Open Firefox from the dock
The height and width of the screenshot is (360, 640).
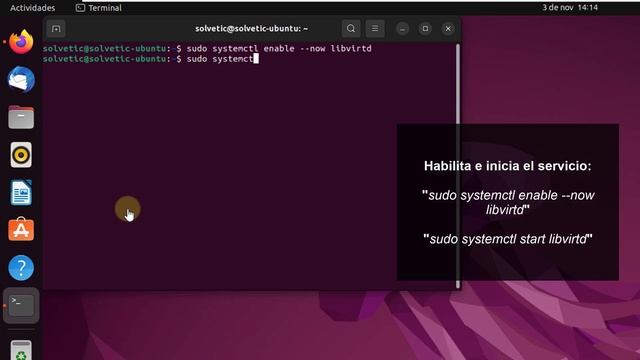click(x=21, y=42)
